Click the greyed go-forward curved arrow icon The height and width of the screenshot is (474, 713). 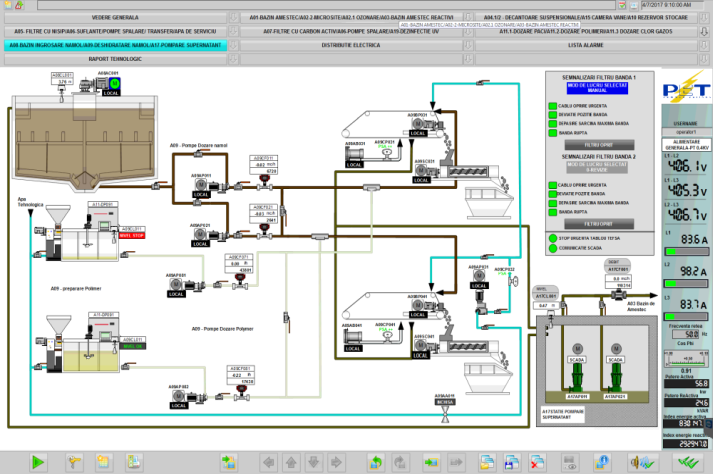[399, 463]
